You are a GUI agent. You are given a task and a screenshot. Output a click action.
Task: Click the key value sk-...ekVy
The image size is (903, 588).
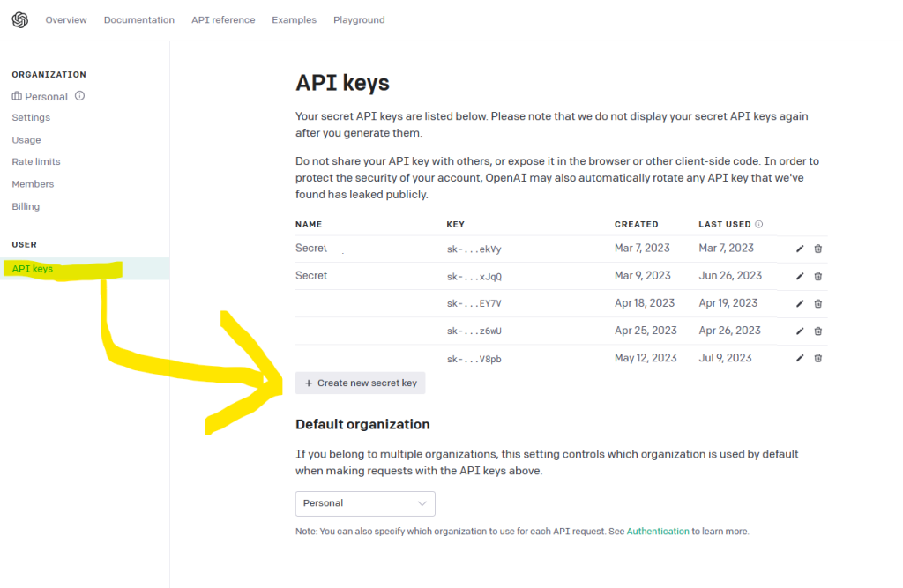pos(474,249)
